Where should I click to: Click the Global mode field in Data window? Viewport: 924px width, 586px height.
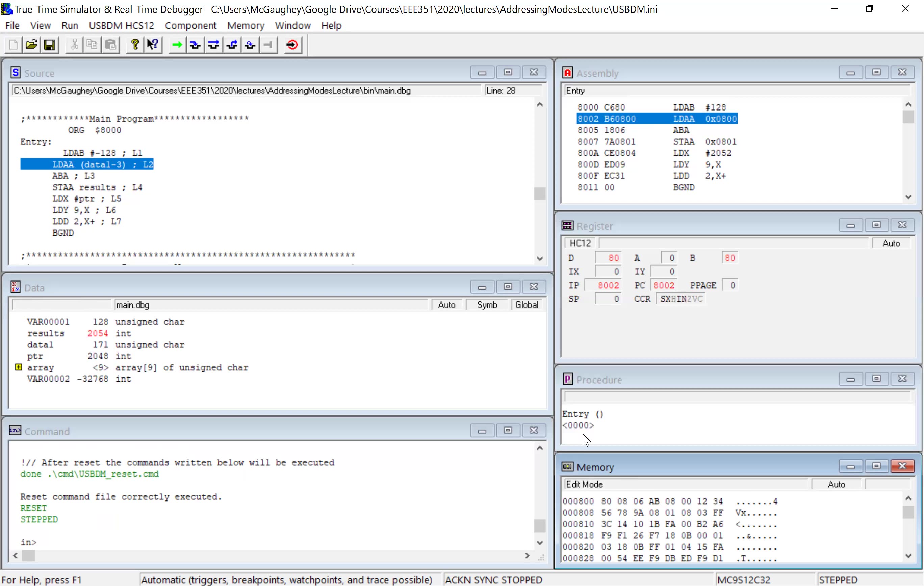(526, 304)
